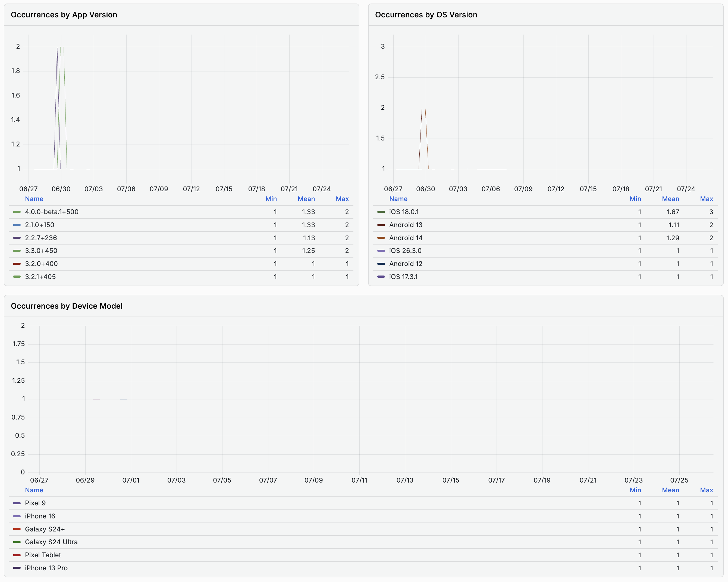
Task: Select iPhone 13 Pro legend entry
Action: coord(46,568)
